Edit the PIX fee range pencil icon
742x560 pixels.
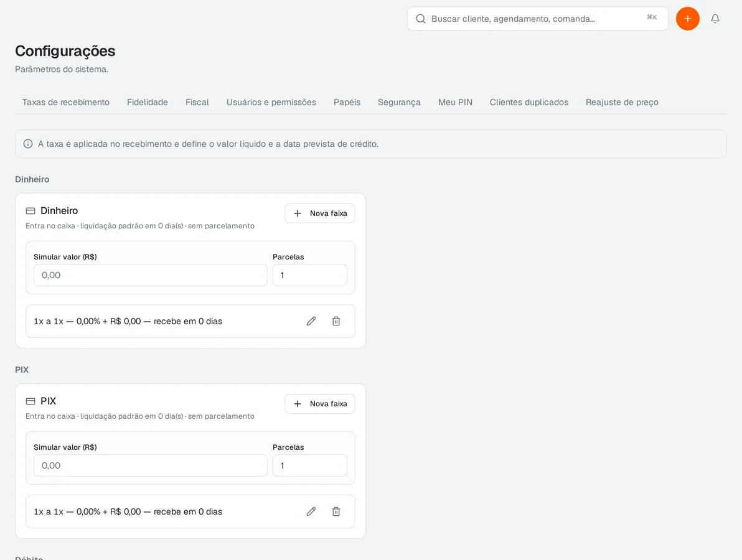coord(311,511)
